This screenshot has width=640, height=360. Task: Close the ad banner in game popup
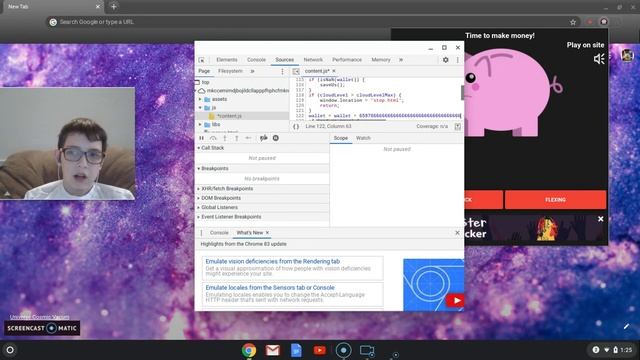click(x=600, y=219)
